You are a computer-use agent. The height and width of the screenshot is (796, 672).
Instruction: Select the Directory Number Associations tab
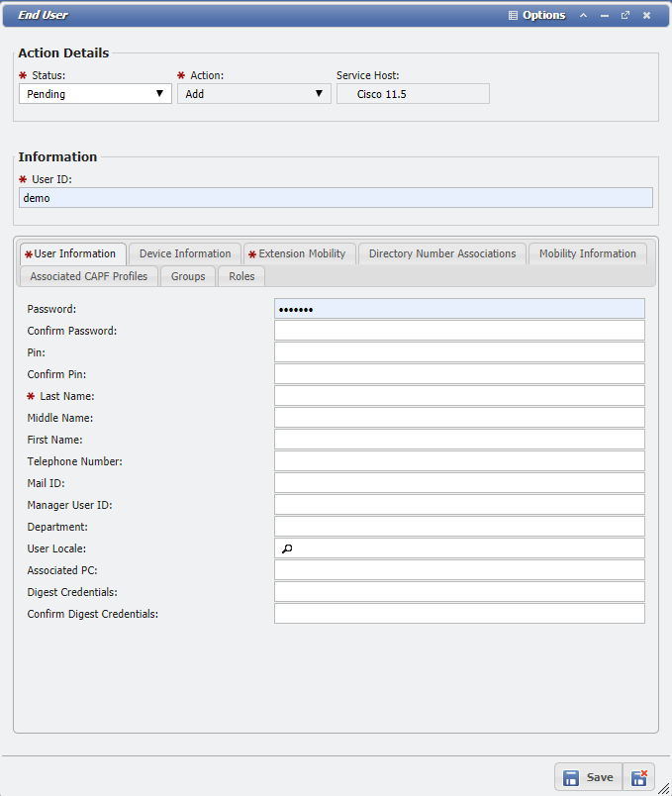(442, 253)
